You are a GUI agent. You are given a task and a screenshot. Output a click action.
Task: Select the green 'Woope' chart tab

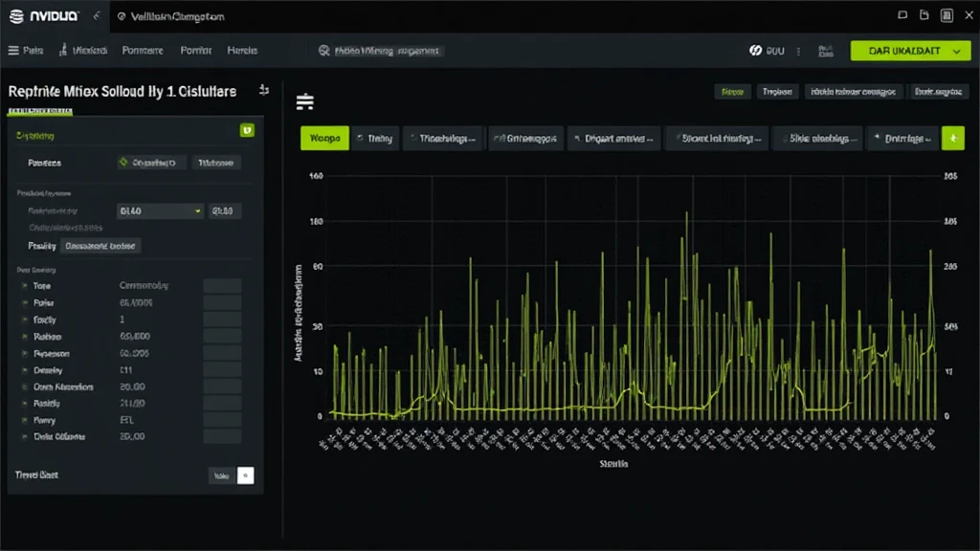coord(324,139)
